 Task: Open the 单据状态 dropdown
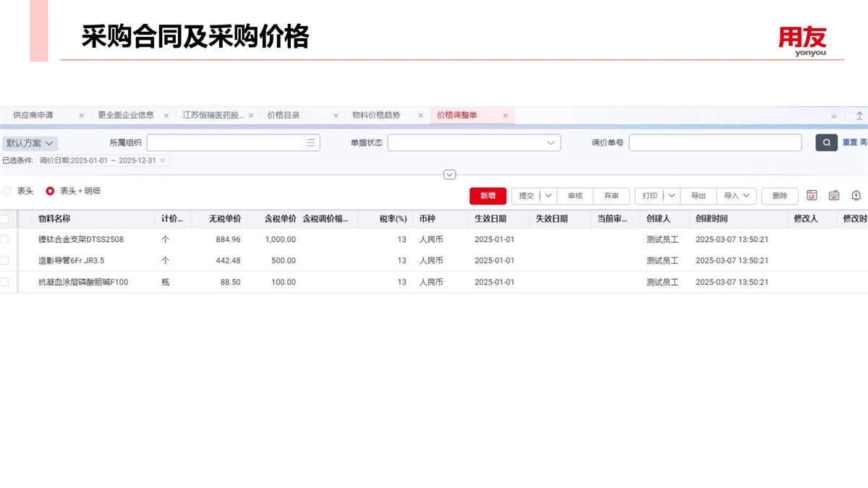coord(475,143)
